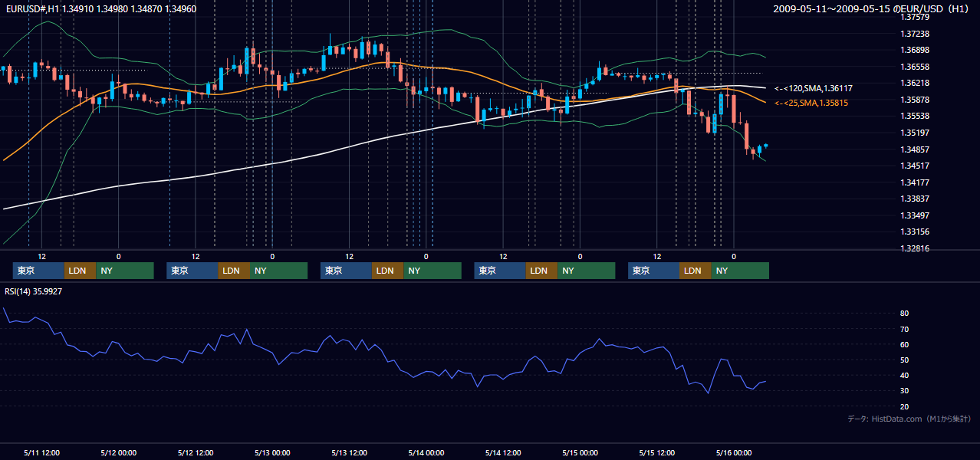Click RSI scale level 20

905,407
